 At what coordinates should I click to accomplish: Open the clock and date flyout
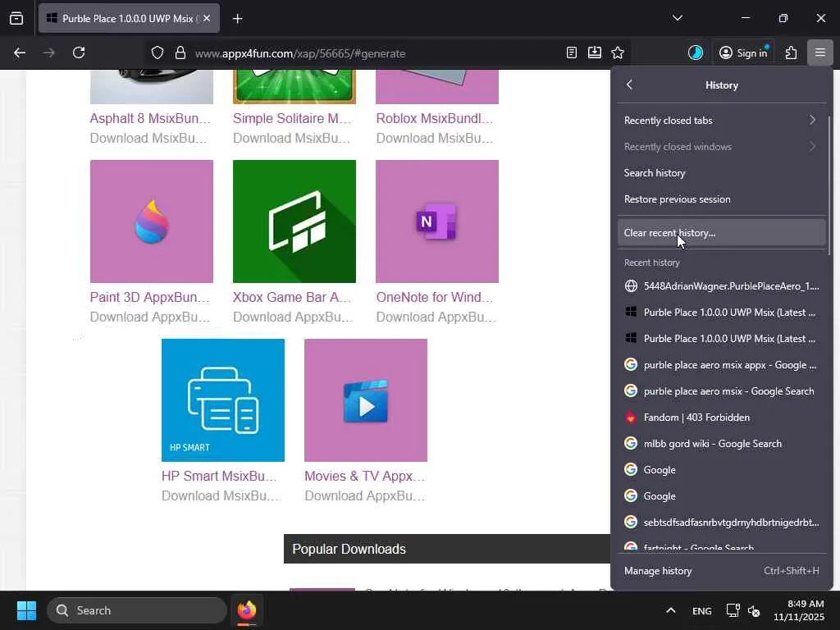tap(799, 610)
